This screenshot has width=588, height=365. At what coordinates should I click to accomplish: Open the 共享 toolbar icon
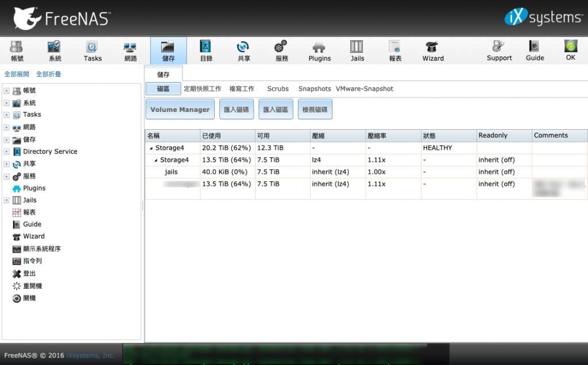coord(243,51)
